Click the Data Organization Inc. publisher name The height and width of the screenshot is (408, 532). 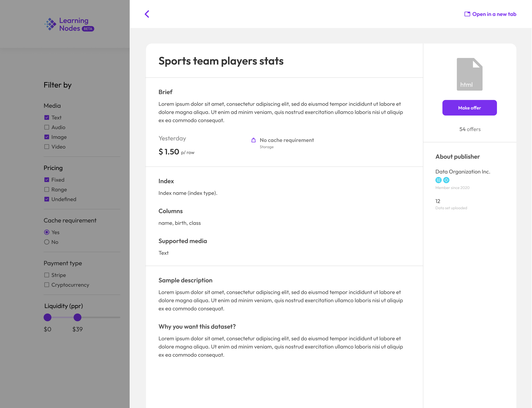click(463, 172)
